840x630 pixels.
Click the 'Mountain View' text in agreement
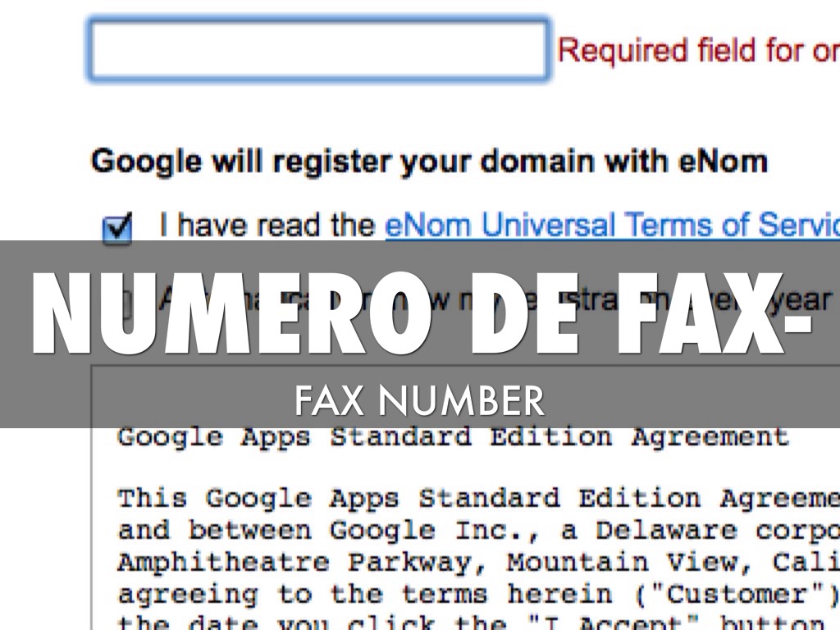[x=611, y=563]
